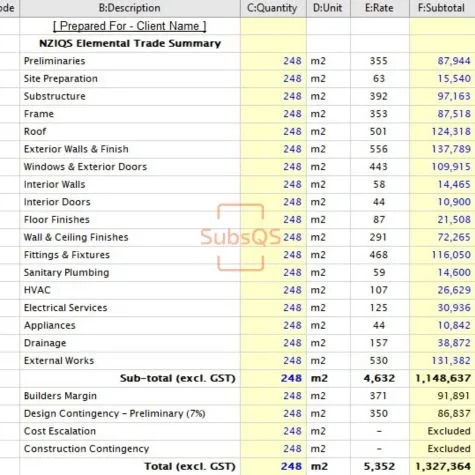The width and height of the screenshot is (475, 475).
Task: Select the Site Preparation description cell
Action: tap(130, 79)
